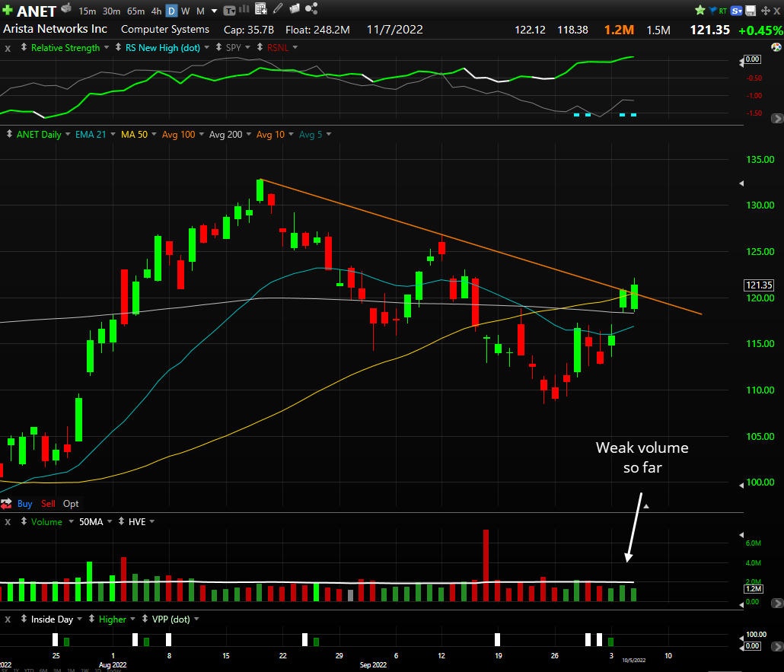Click the Sell button
The height and width of the screenshot is (672, 784).
point(48,504)
